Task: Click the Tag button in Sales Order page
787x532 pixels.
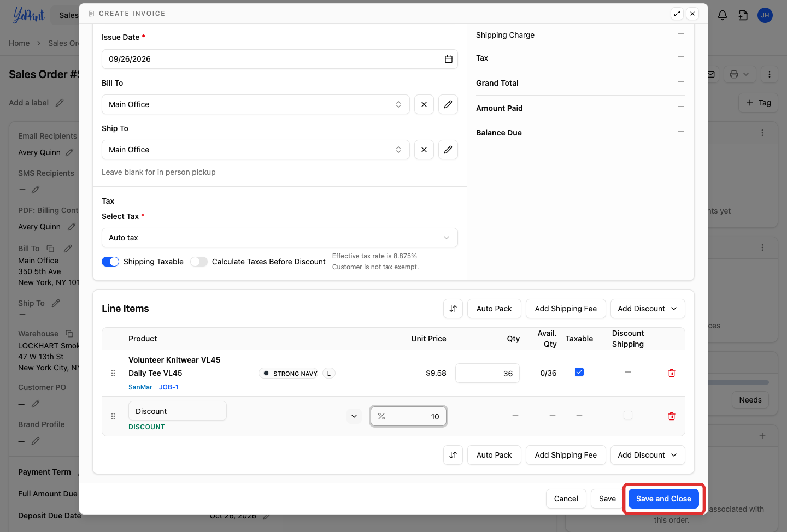Action: (758, 103)
